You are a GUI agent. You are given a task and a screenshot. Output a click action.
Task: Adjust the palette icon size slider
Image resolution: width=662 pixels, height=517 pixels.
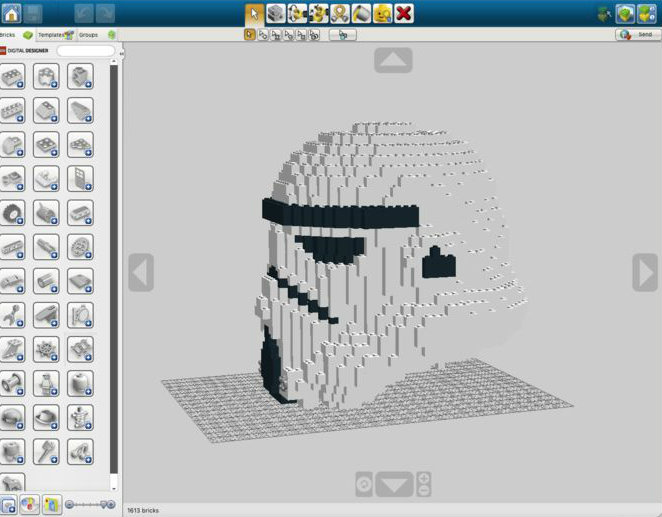(x=90, y=504)
